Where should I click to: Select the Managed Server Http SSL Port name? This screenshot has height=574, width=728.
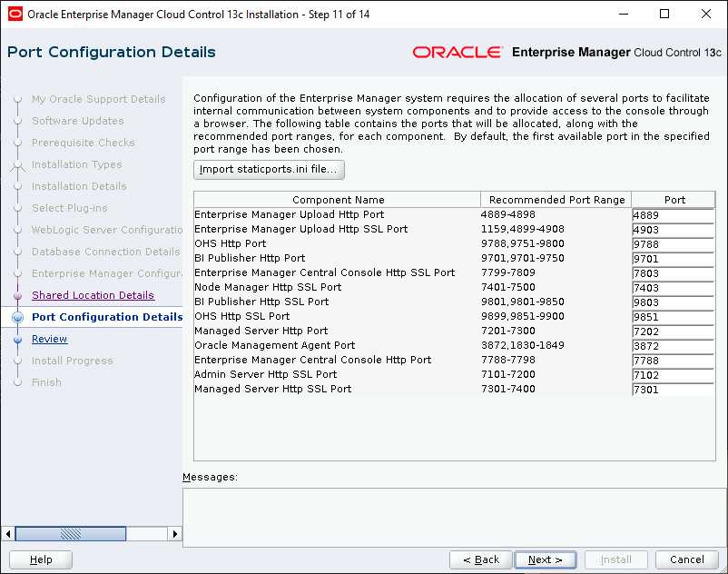tap(273, 389)
